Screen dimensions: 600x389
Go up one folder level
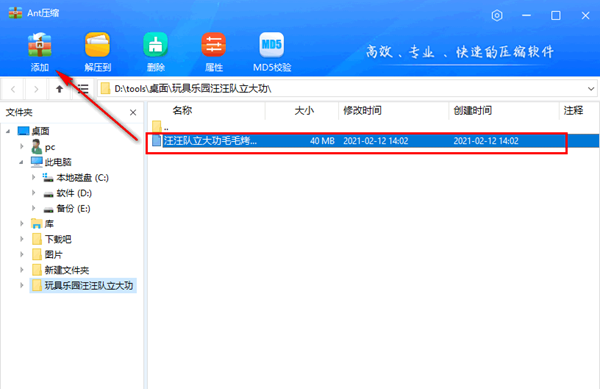coord(59,89)
